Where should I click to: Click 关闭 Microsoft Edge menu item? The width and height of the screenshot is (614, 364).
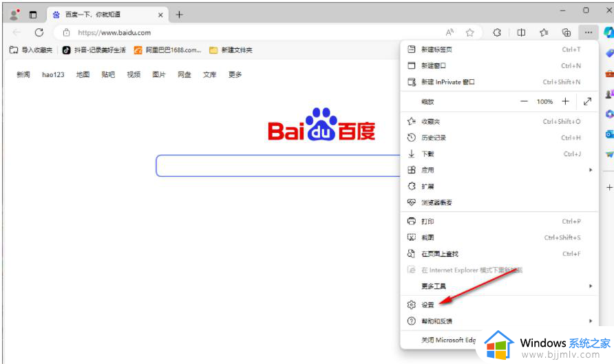[448, 340]
